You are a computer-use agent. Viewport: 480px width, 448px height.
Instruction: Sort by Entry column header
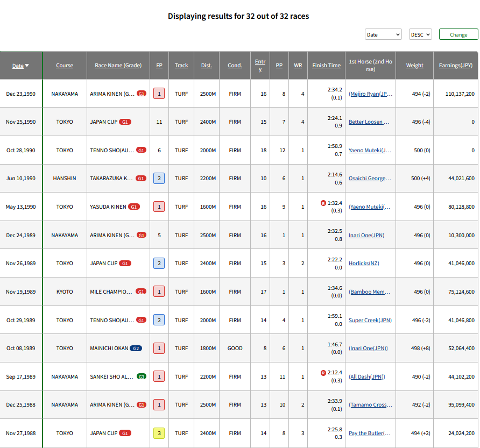point(260,66)
